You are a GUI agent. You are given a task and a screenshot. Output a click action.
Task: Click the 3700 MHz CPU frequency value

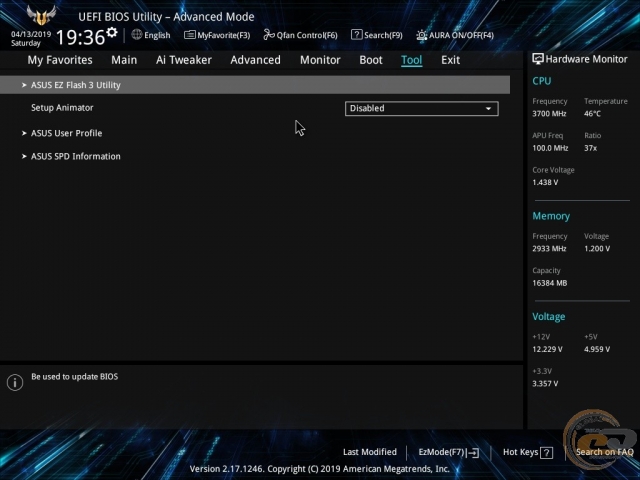[x=549, y=113]
